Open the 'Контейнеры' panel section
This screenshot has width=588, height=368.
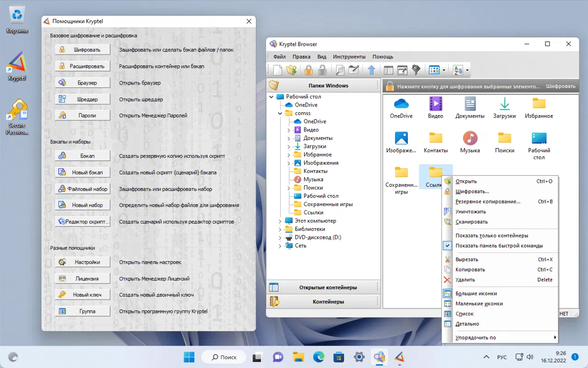point(328,302)
